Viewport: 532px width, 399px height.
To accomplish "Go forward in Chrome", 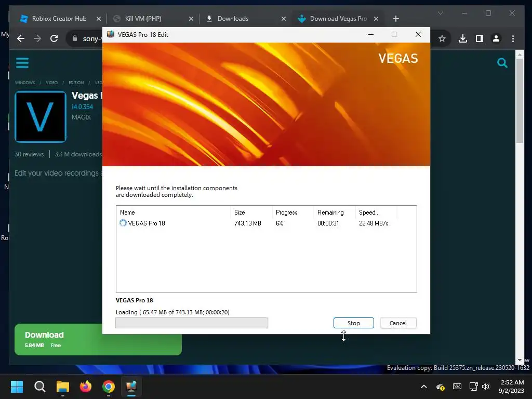I will pyautogui.click(x=37, y=38).
